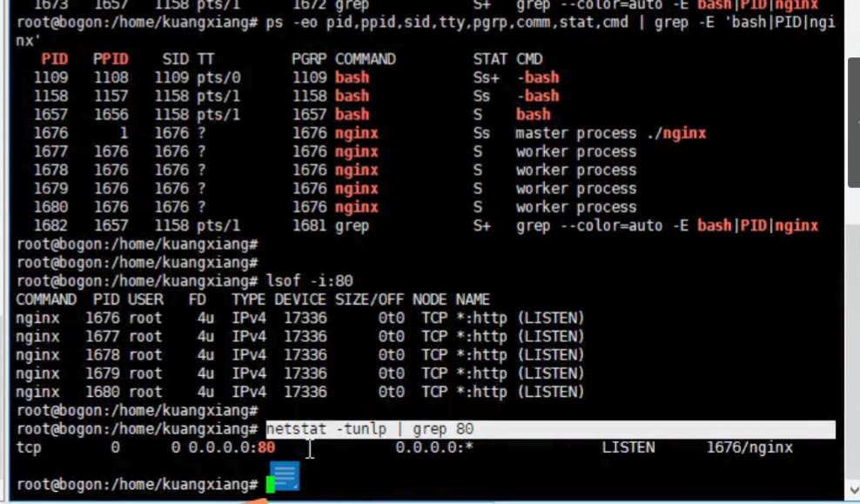The image size is (860, 504).
Task: Click lsof row for nginx PID 1678
Action: click(300, 355)
